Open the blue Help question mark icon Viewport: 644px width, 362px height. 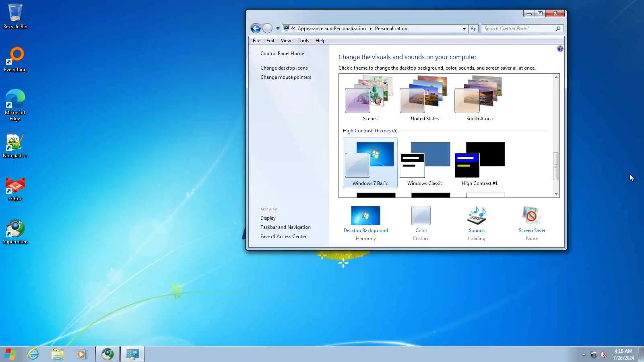(x=560, y=49)
